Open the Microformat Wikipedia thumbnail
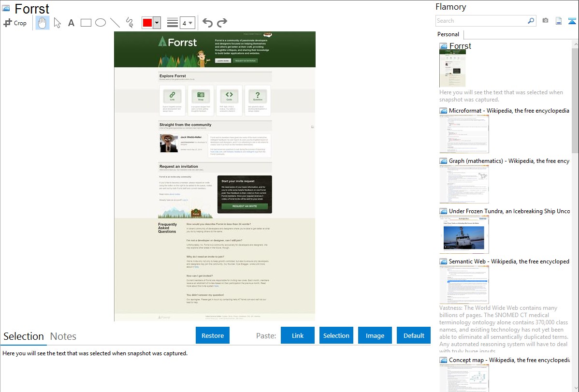The width and height of the screenshot is (579, 392). click(x=464, y=134)
